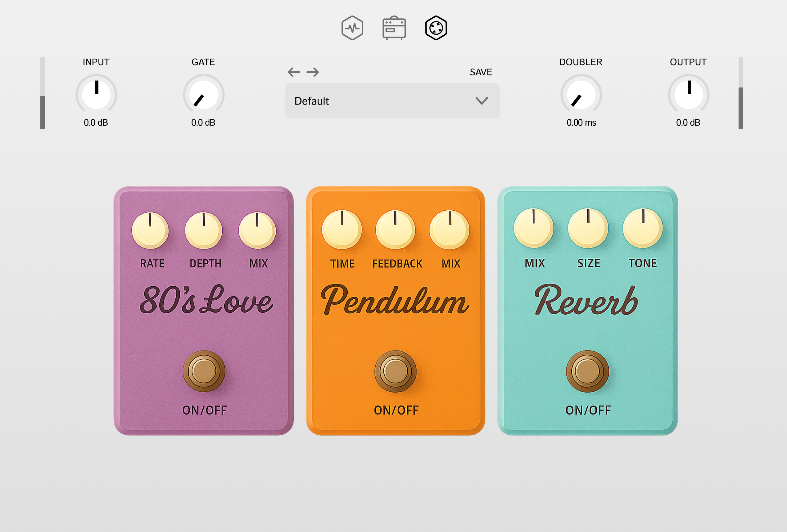Screen dimensions: 787x532
Task: Open the pulse waveform hexagon section
Action: click(352, 28)
